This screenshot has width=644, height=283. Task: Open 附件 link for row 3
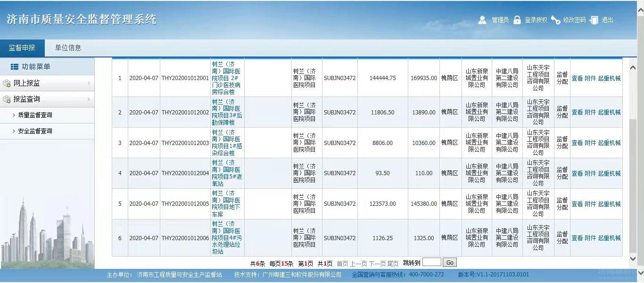590,143
